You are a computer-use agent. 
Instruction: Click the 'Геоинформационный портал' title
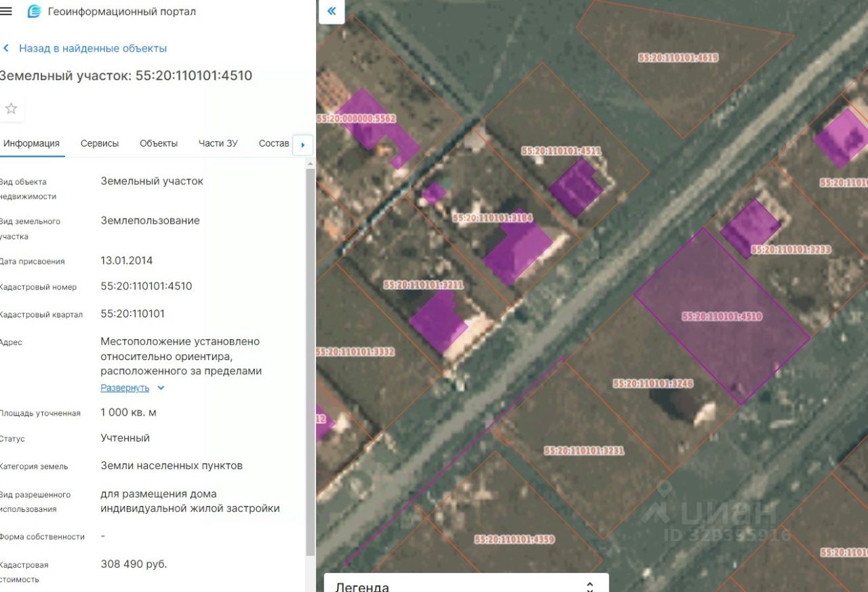coord(122,12)
